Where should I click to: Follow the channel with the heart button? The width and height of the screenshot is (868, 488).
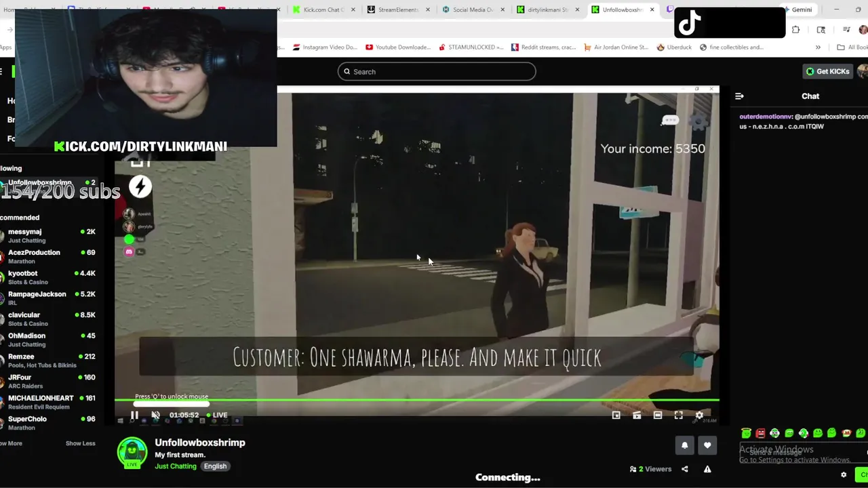click(707, 445)
